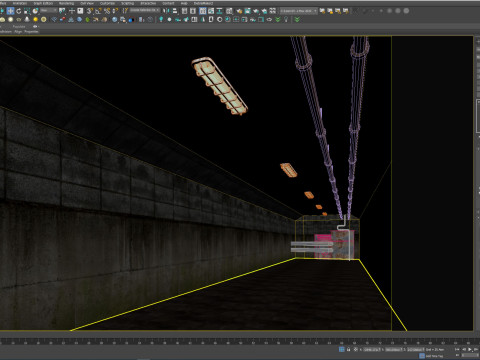Open the Use Pivot Point Center flyout

(62, 11)
